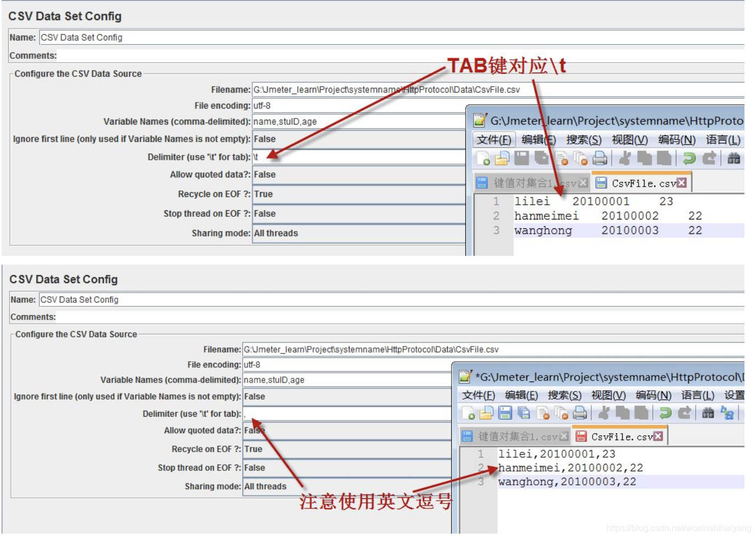
Task: Open 'Recycle on EOF' combo in upper config
Action: click(359, 194)
